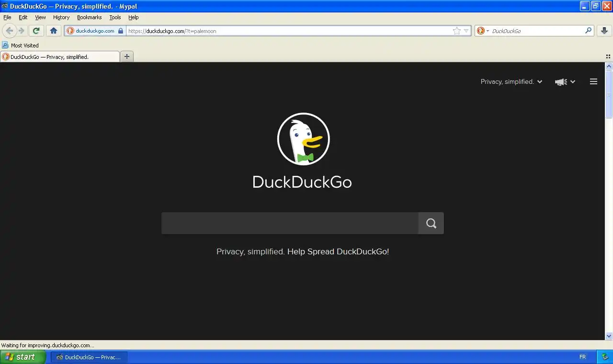
Task: Open the Downloads arrow button
Action: click(x=604, y=31)
